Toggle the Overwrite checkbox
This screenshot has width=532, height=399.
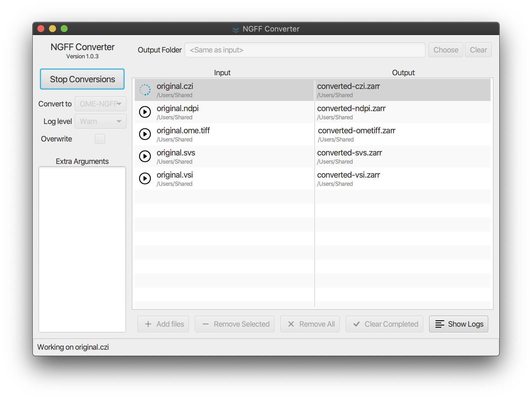100,139
